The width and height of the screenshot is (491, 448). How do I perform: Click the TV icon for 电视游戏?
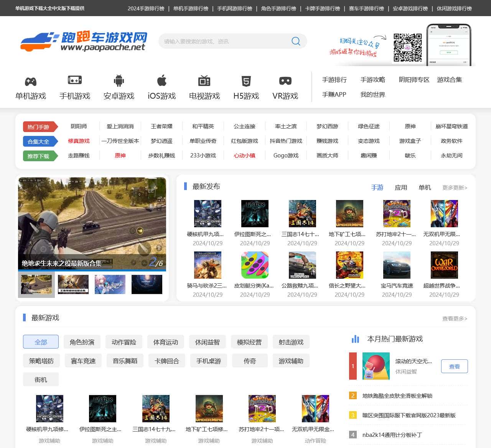204,81
